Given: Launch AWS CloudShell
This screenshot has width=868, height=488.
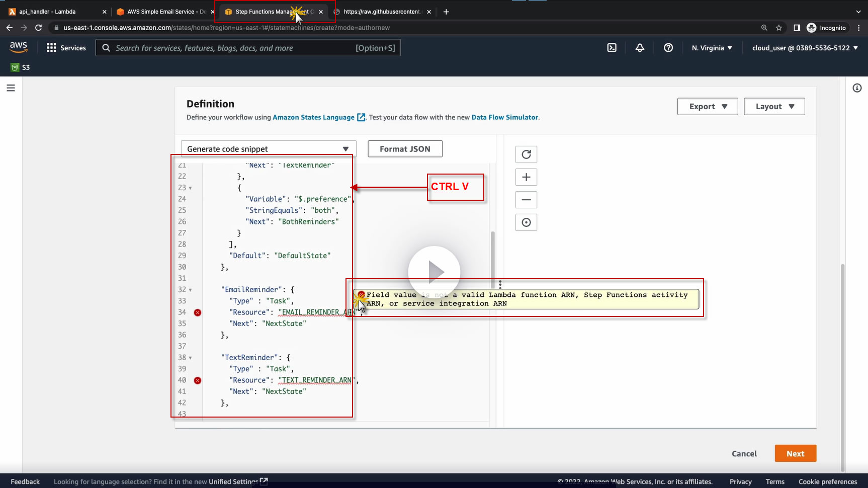Looking at the screenshot, I should coord(612,48).
